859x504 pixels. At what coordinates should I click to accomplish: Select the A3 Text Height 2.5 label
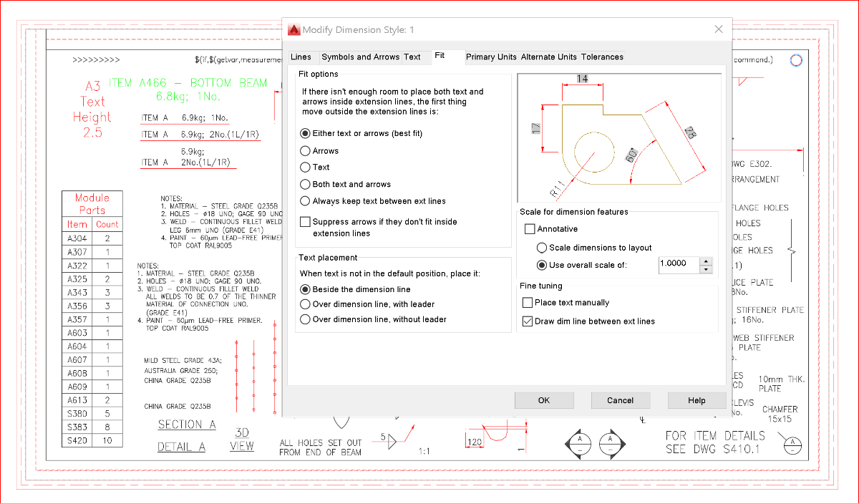coord(92,109)
